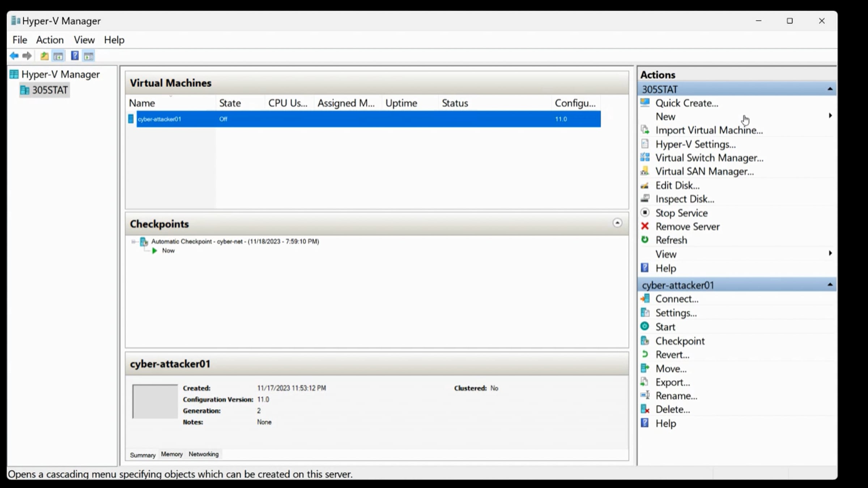Image resolution: width=868 pixels, height=488 pixels.
Task: Open Hyper-V Settings link
Action: click(695, 144)
